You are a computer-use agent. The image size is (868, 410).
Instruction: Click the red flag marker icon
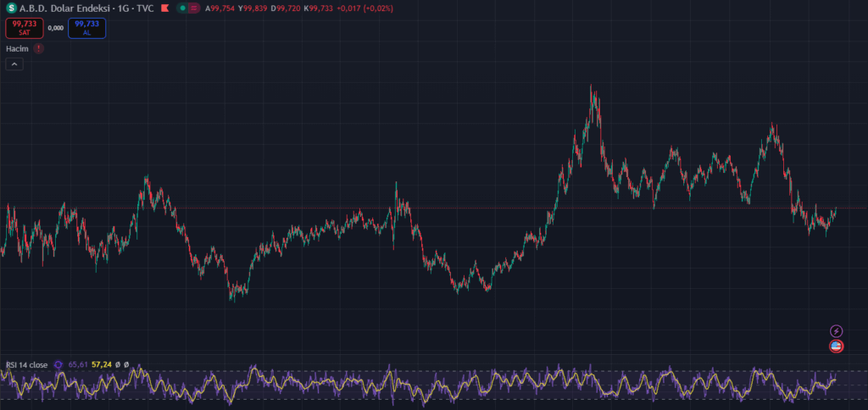pyautogui.click(x=164, y=8)
